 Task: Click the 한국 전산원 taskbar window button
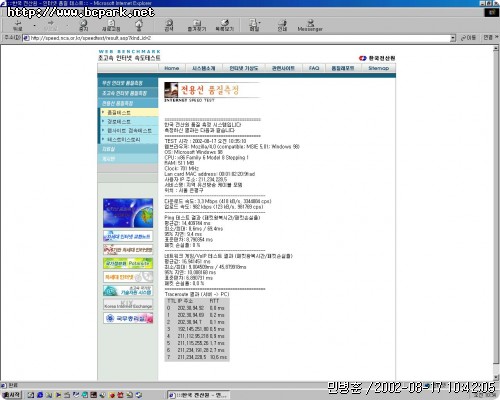198,395
